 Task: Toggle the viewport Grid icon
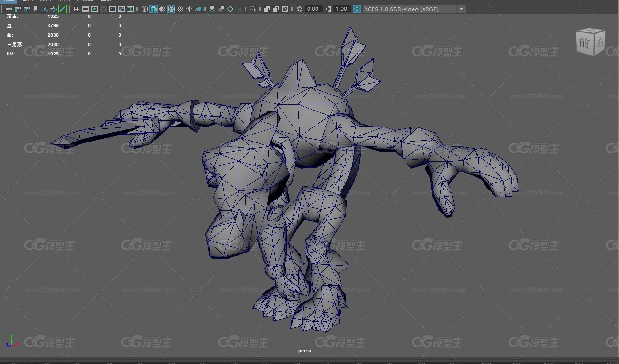pyautogui.click(x=76, y=9)
